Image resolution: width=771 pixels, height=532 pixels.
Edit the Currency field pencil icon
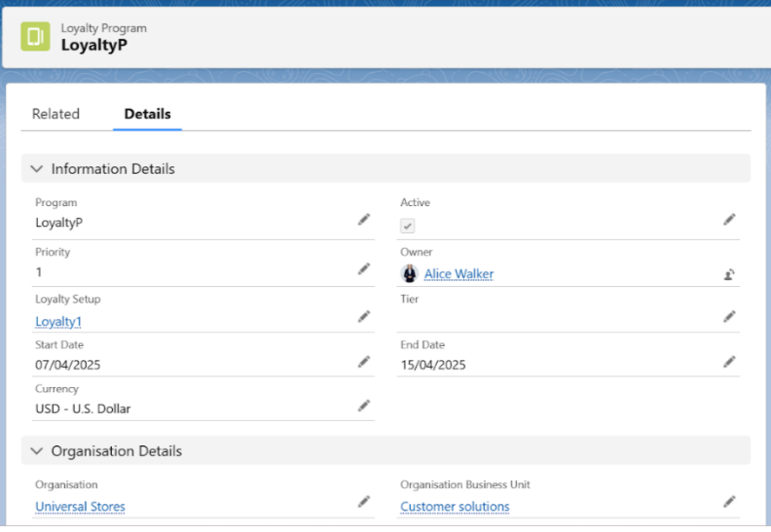pos(364,406)
